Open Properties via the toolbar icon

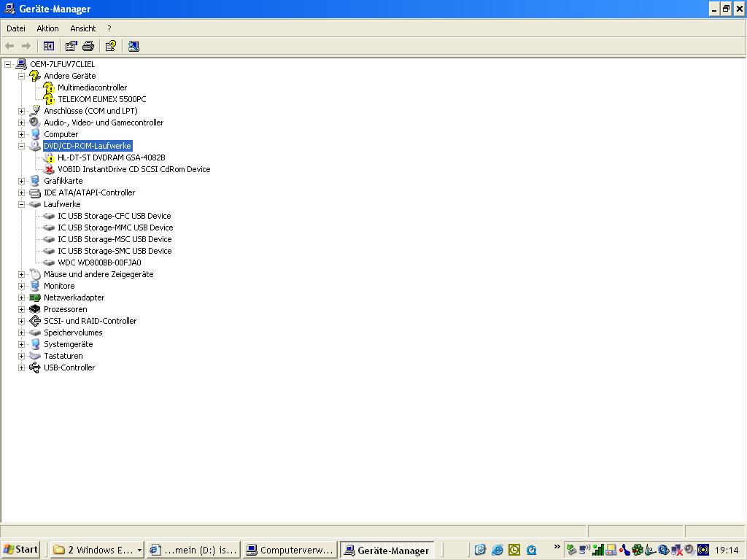[x=71, y=46]
